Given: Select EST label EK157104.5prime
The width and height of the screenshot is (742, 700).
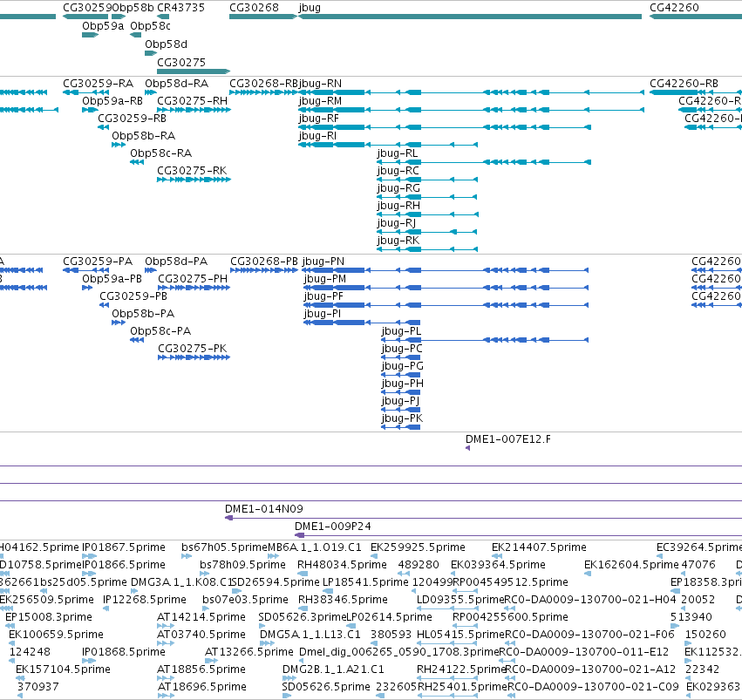Looking at the screenshot, I should click(x=63, y=669).
